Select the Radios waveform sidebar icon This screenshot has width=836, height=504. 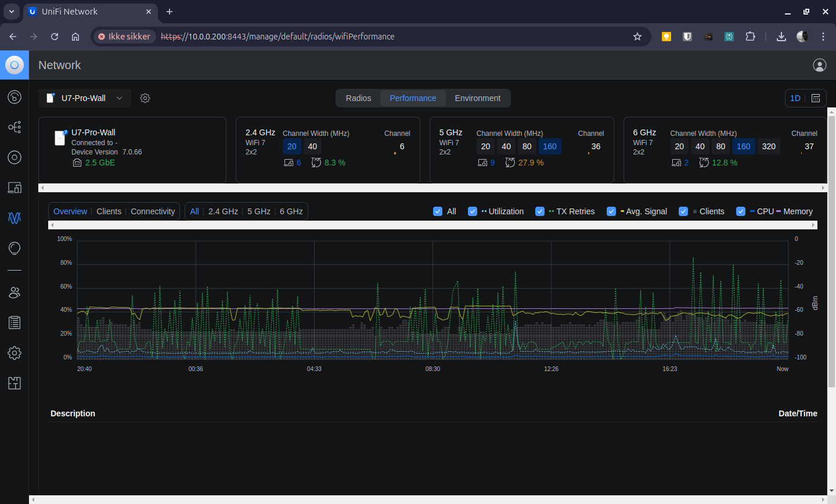[15, 218]
